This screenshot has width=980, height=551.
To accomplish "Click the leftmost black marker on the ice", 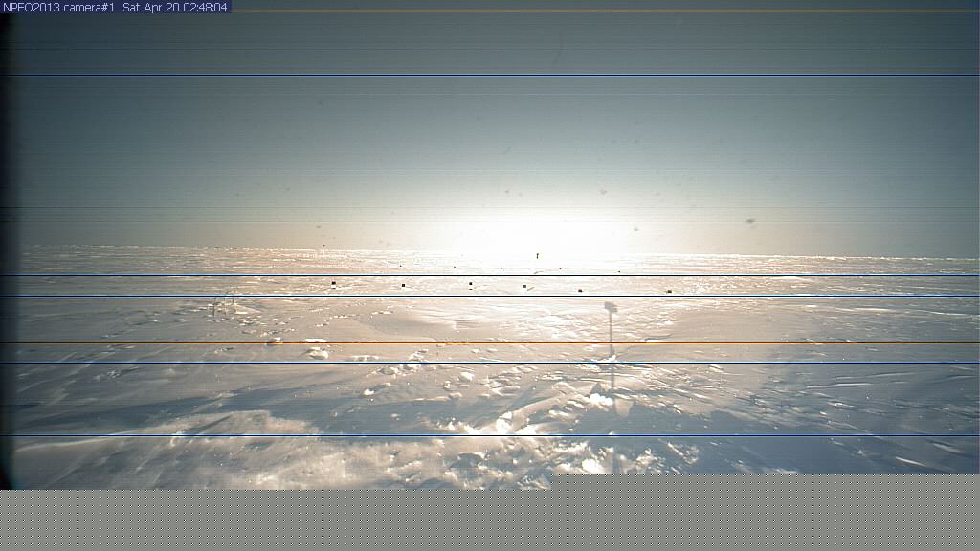I will [333, 284].
